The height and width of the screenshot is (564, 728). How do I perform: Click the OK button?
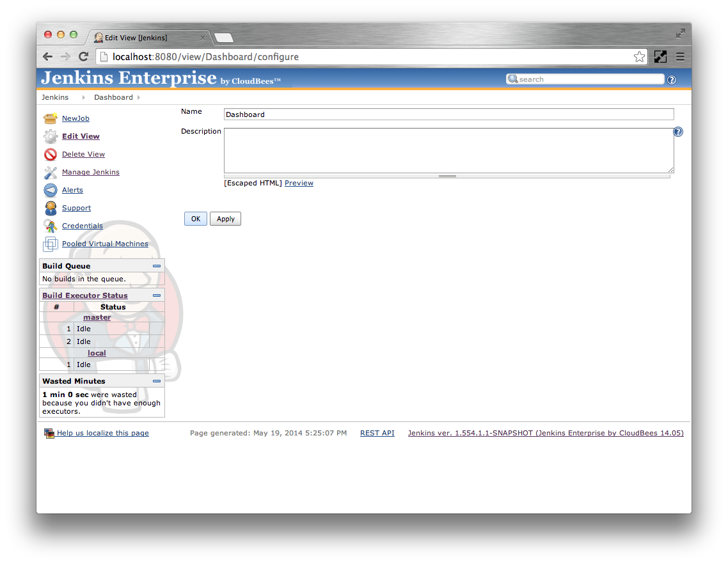tap(196, 219)
